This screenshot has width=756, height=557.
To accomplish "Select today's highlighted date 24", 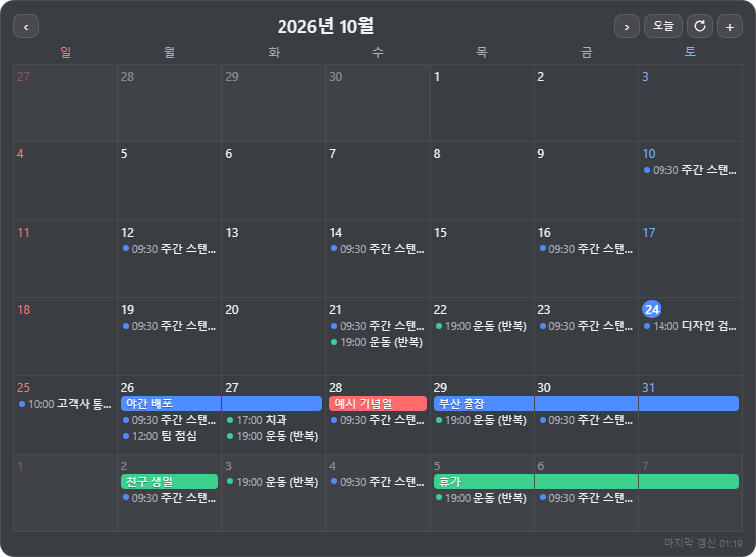I will (652, 309).
